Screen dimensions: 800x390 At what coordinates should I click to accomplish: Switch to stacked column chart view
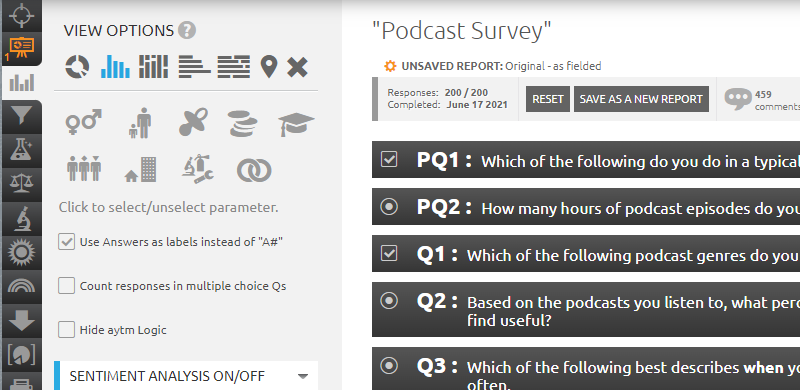153,67
